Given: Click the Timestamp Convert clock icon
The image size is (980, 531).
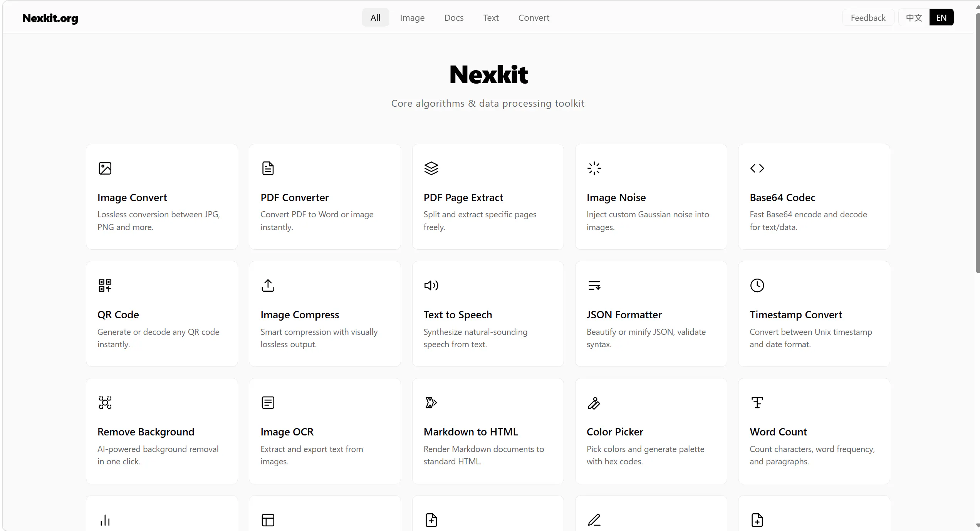Looking at the screenshot, I should click(757, 286).
